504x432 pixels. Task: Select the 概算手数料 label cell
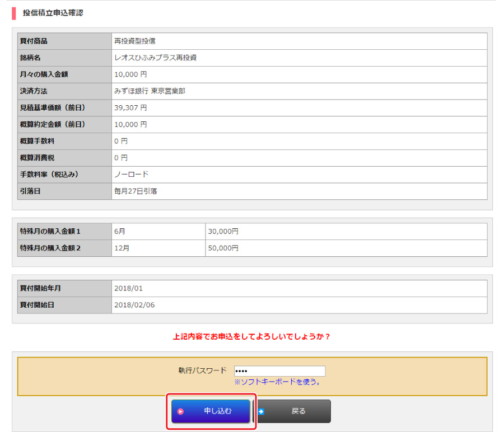click(x=64, y=142)
